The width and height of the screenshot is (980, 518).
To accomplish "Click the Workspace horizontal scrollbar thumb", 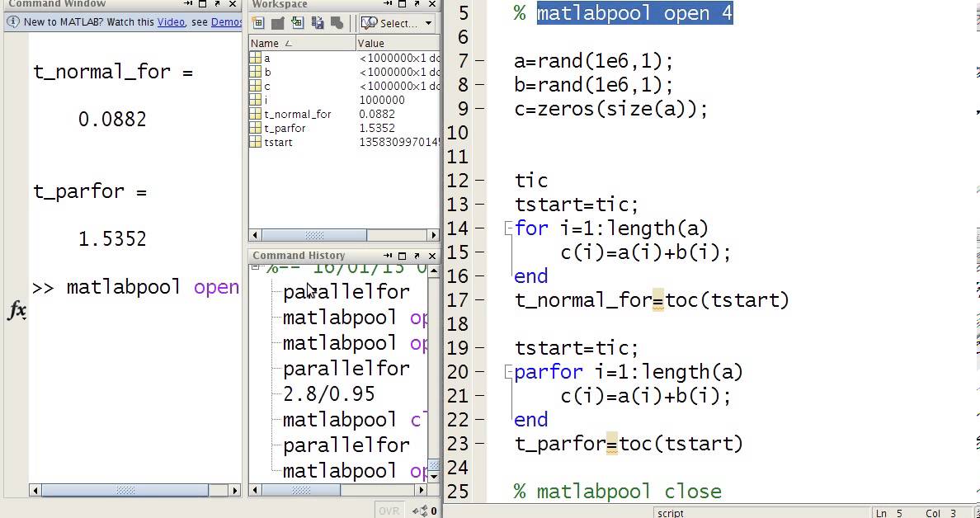I will [314, 236].
